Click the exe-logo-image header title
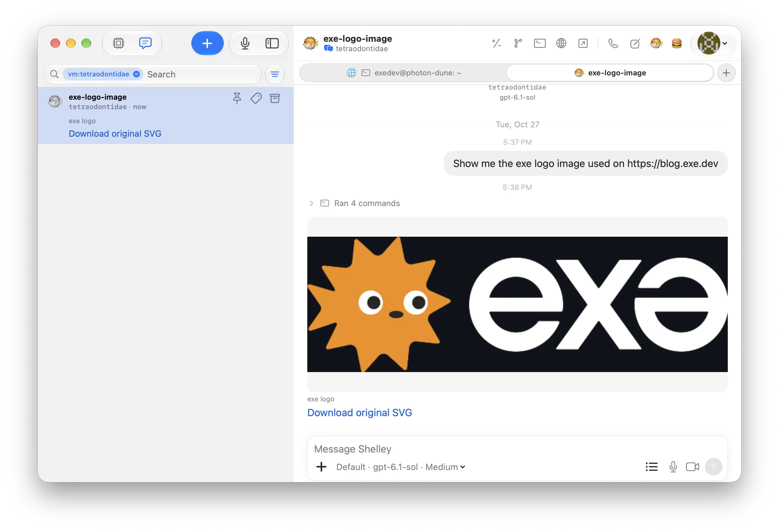 click(357, 39)
